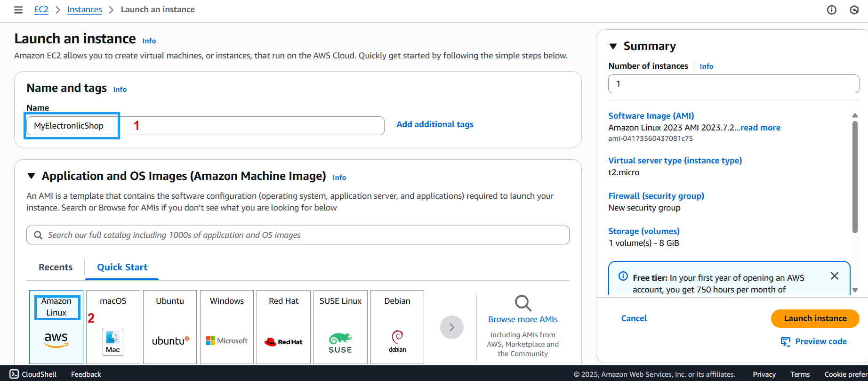The image size is (868, 381).
Task: Click the magnifier icon above Browse more AMIs
Action: pos(523,303)
